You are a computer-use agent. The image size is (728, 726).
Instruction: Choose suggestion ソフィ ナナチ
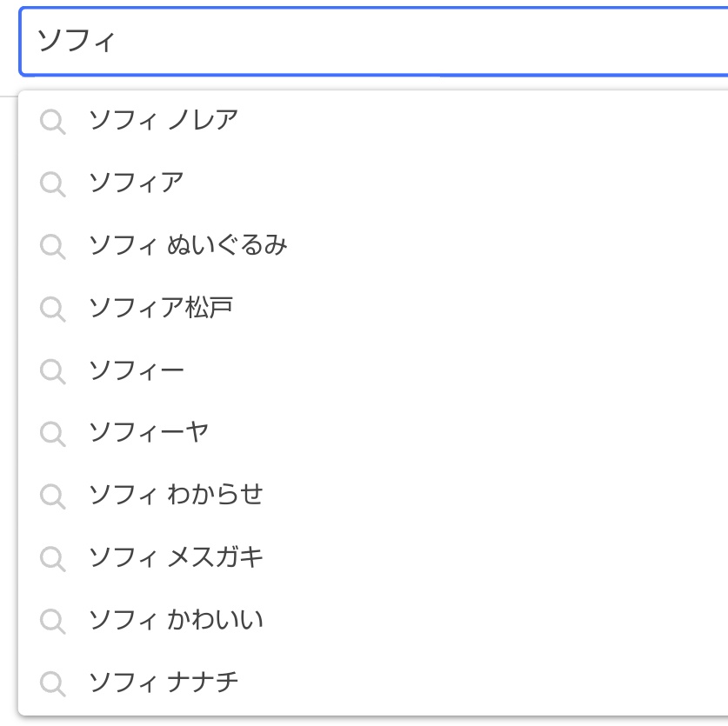point(373,683)
